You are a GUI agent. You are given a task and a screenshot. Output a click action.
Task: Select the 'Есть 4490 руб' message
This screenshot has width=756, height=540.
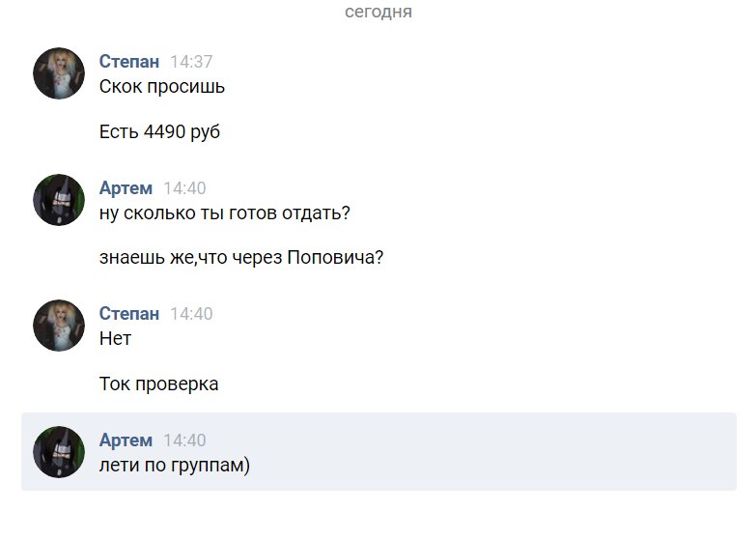tap(159, 132)
